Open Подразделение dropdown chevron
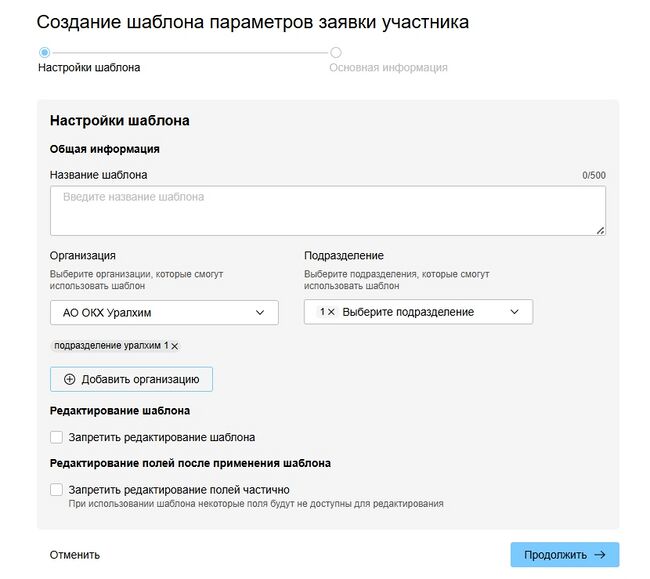 click(x=514, y=312)
